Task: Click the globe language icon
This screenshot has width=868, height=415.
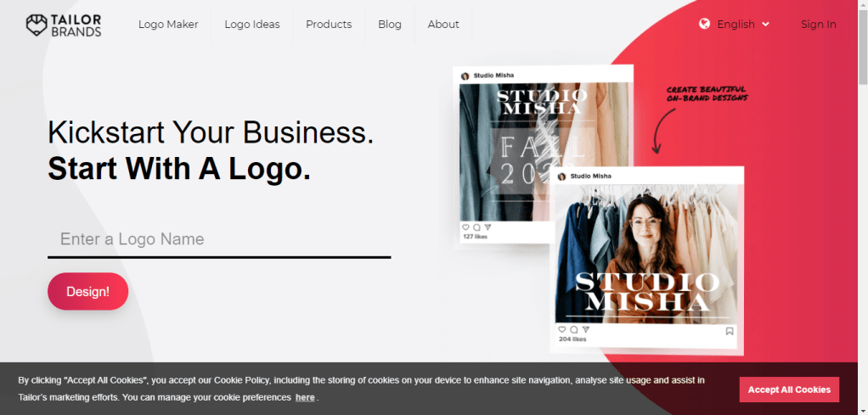Action: 704,24
